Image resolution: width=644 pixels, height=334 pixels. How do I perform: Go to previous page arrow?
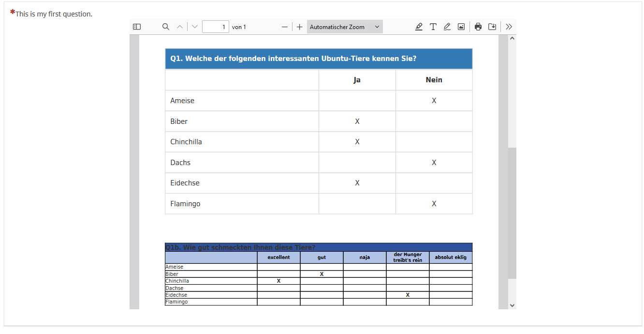tap(180, 27)
